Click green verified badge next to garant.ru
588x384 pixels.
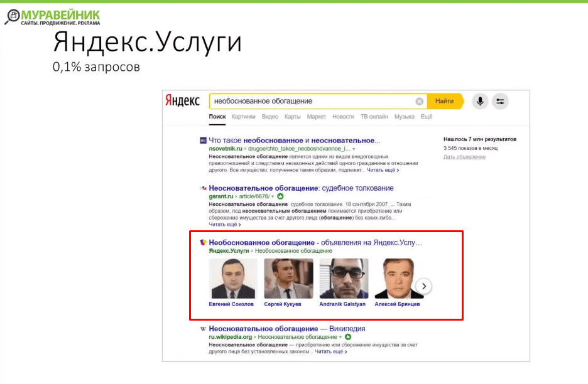pyautogui.click(x=280, y=196)
